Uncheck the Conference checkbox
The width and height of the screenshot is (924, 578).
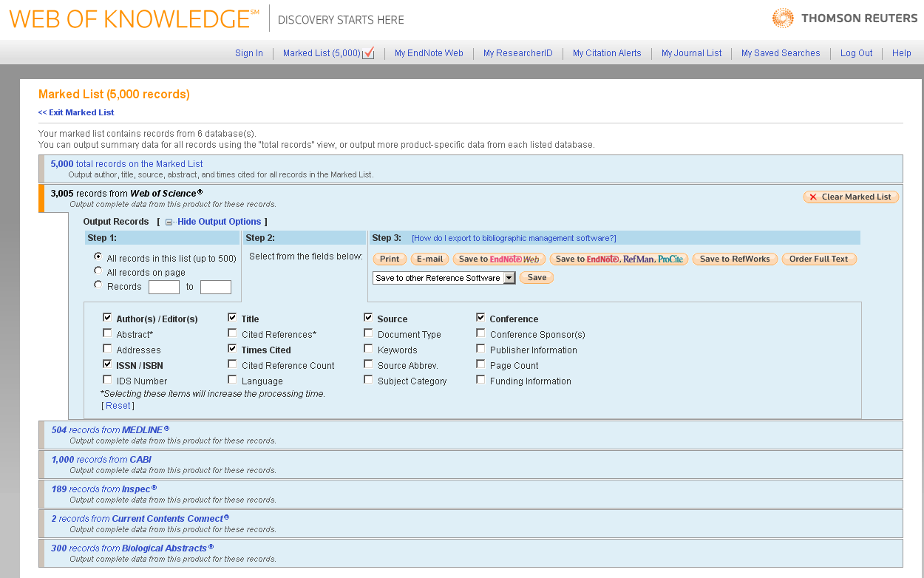point(480,317)
